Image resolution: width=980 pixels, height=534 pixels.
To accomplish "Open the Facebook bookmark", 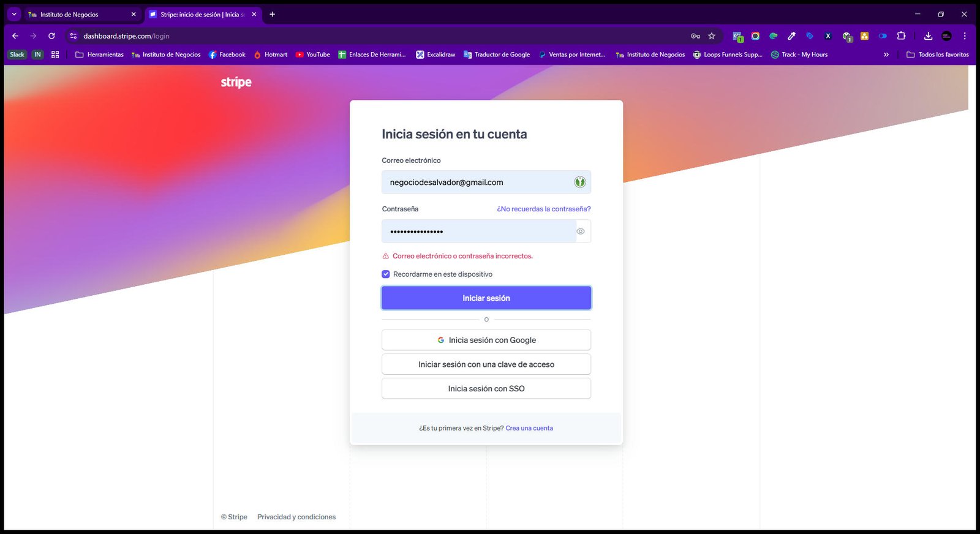I will (x=227, y=55).
